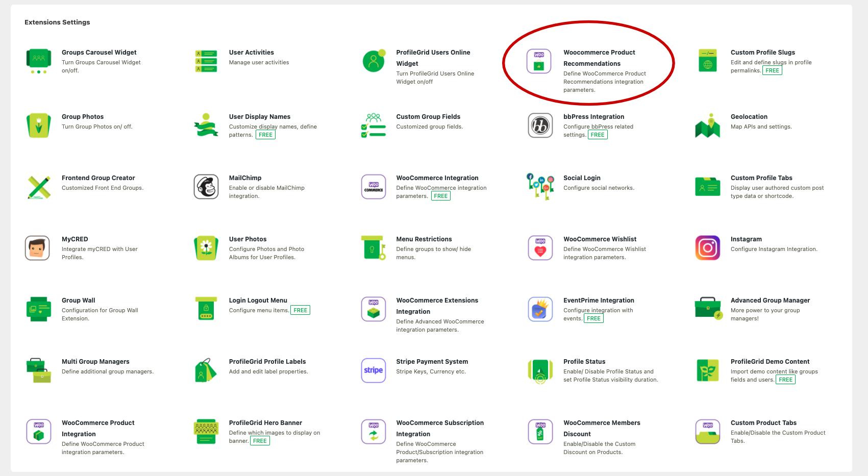This screenshot has width=868, height=476.
Task: Select the WooCommerce Wishlist heart icon
Action: pos(540,248)
